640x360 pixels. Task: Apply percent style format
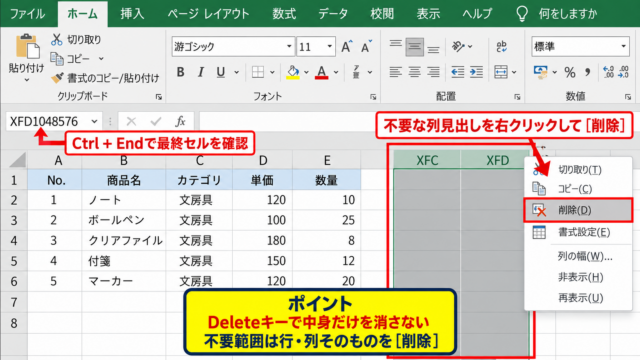pos(570,72)
